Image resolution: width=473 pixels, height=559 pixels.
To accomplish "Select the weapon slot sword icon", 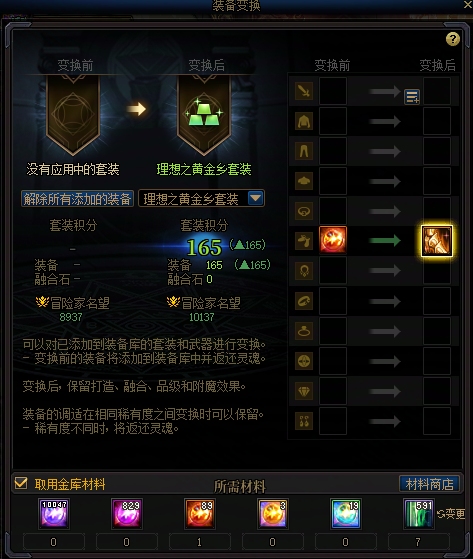I will pyautogui.click(x=304, y=91).
